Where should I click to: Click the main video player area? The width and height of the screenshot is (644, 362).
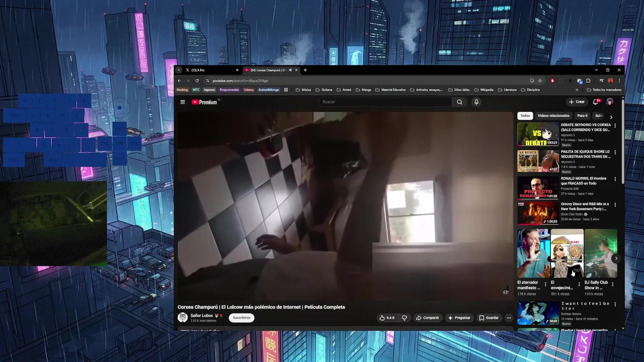coord(345,205)
